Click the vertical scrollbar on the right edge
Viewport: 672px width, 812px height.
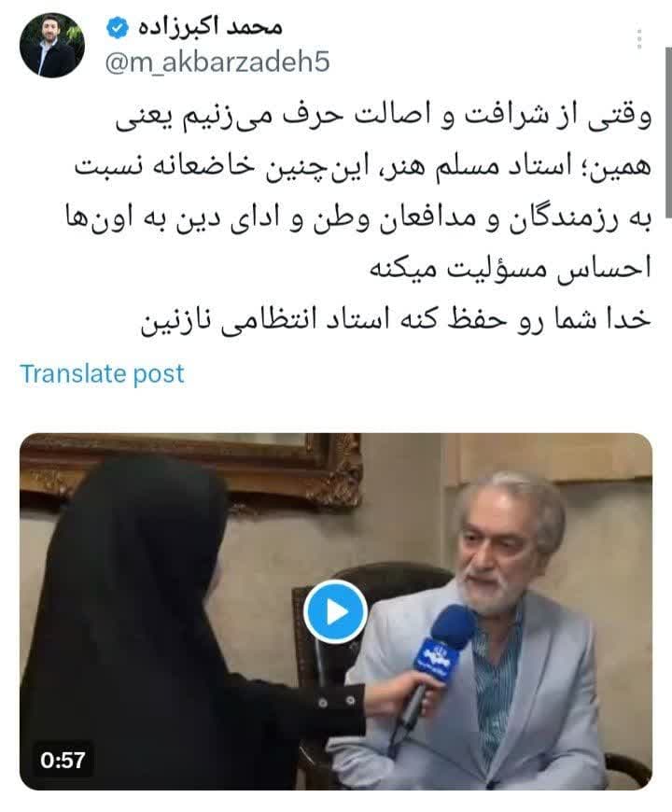[x=668, y=132]
